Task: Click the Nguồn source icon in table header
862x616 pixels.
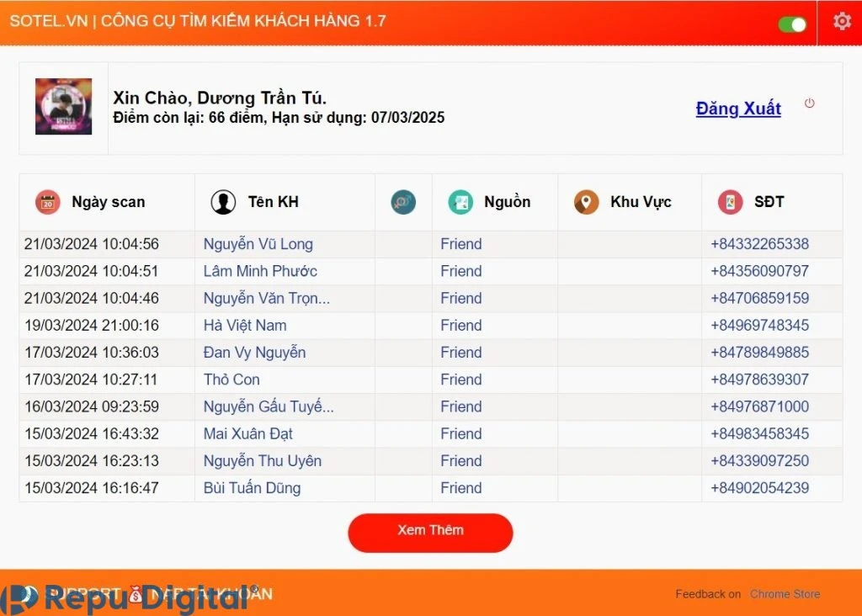Action: pyautogui.click(x=460, y=202)
